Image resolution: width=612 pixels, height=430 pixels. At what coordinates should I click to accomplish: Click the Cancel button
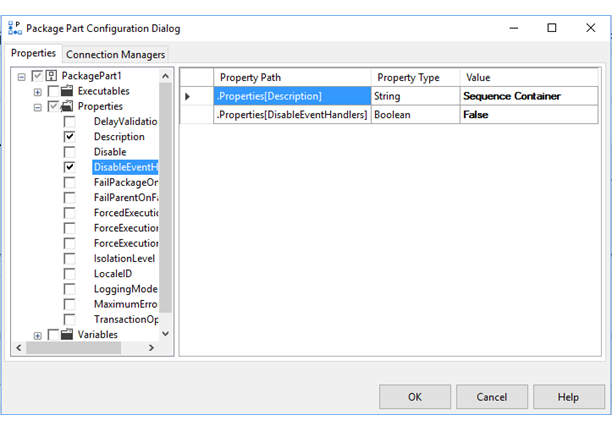[491, 397]
